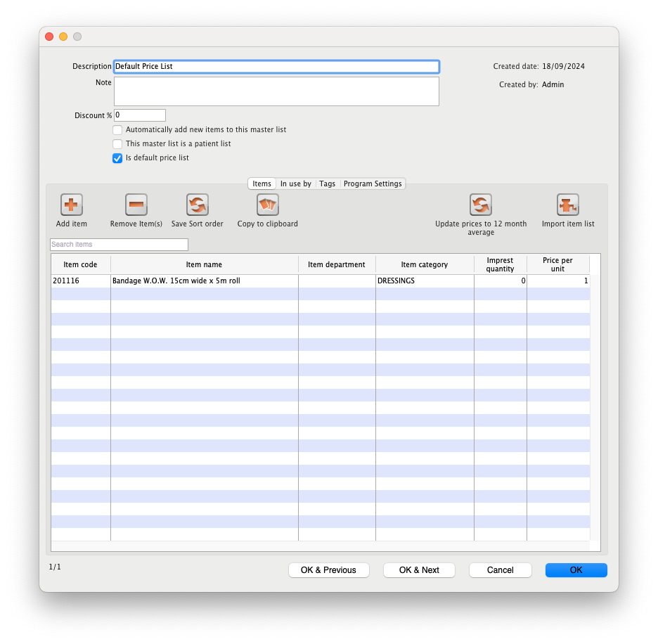
Task: Click the OK & Next button
Action: [x=419, y=570]
